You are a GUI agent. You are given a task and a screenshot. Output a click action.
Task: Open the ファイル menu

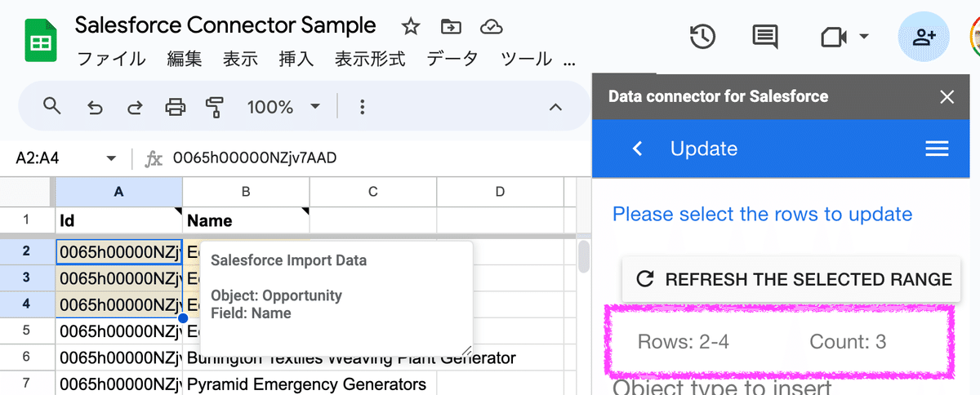pos(111,59)
